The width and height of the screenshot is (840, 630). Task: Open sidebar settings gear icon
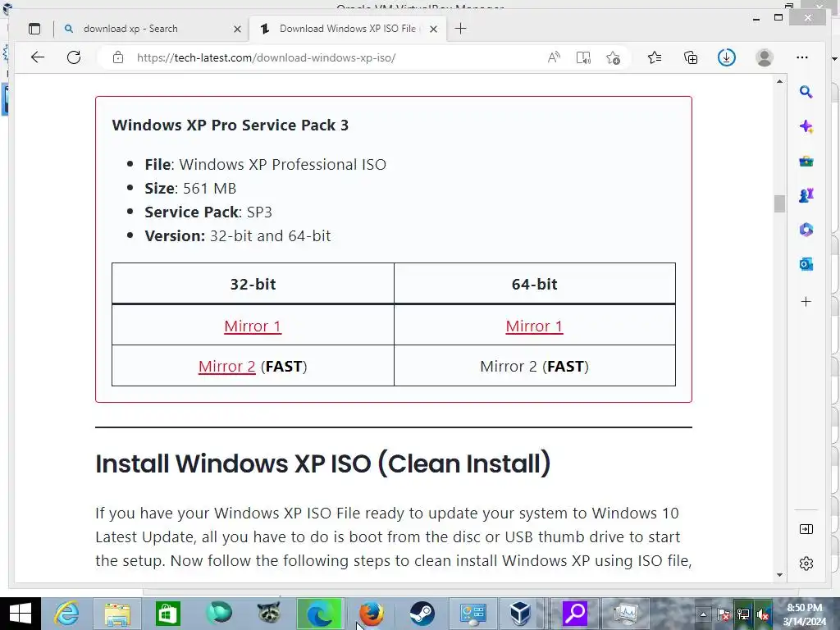[x=806, y=564]
